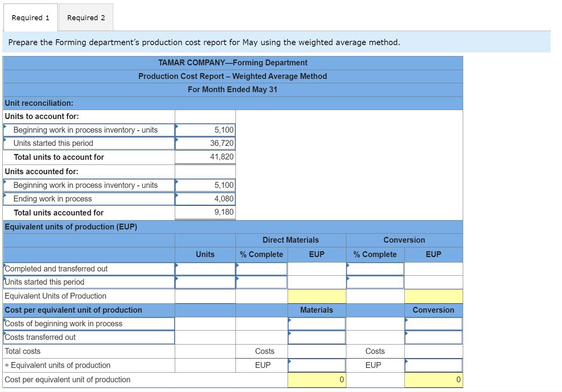
Task: Open Completed and transferred out label dropdown
Action: [x=89, y=269]
